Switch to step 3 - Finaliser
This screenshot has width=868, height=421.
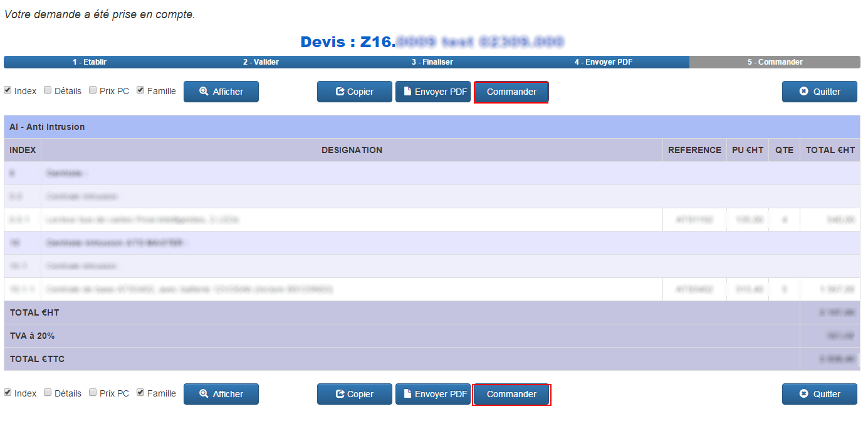[432, 62]
